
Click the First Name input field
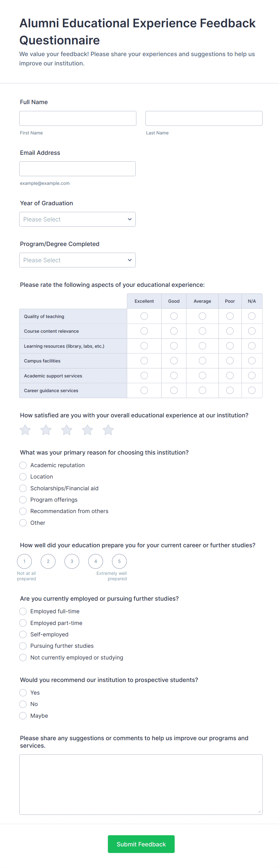coord(78,118)
